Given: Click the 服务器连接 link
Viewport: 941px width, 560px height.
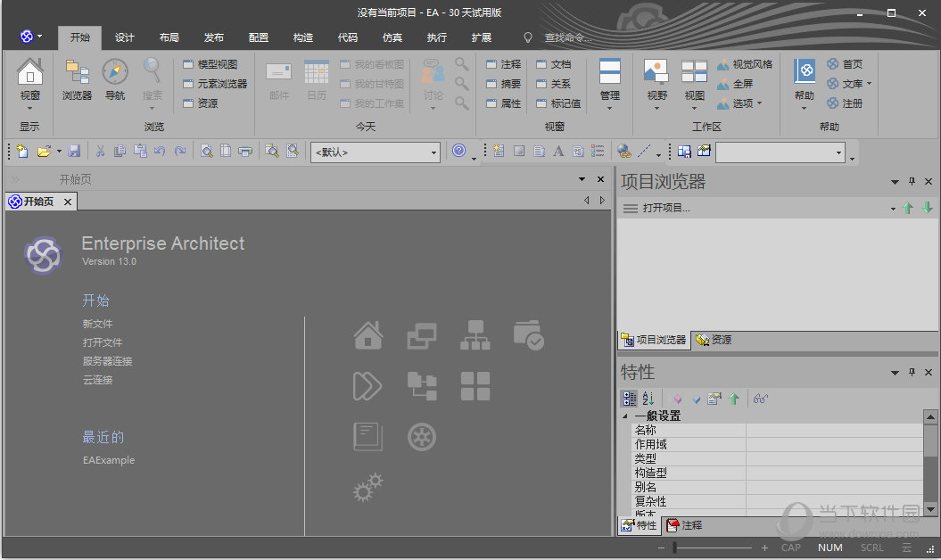Looking at the screenshot, I should click(x=107, y=361).
